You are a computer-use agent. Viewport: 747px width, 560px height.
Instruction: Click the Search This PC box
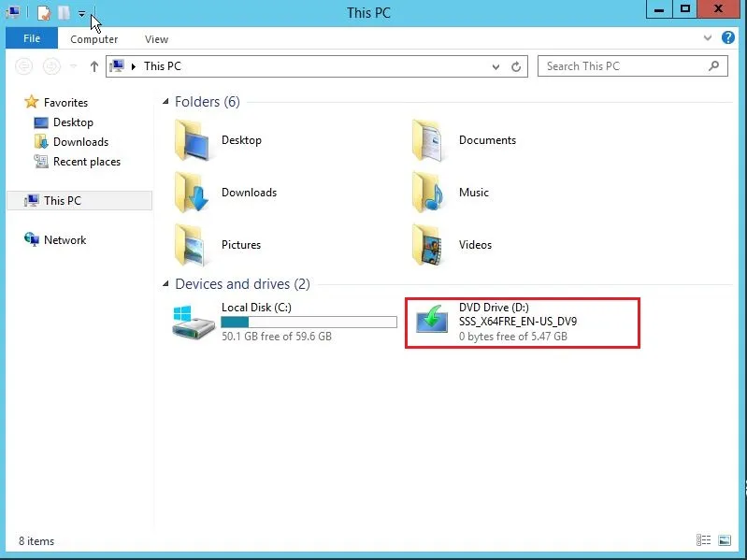tap(632, 66)
